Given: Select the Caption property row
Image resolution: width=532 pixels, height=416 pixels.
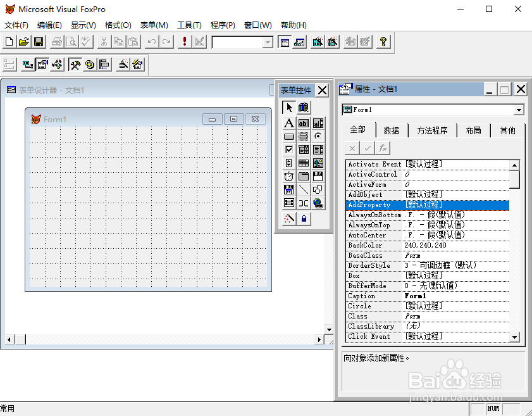Looking at the screenshot, I should point(428,296).
